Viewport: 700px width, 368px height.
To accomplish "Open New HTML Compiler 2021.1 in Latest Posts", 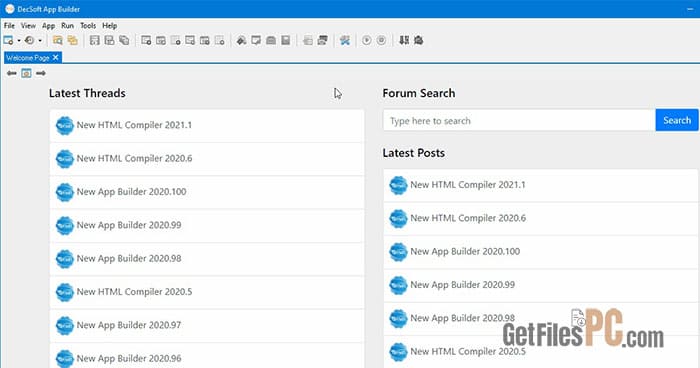I will pos(541,185).
